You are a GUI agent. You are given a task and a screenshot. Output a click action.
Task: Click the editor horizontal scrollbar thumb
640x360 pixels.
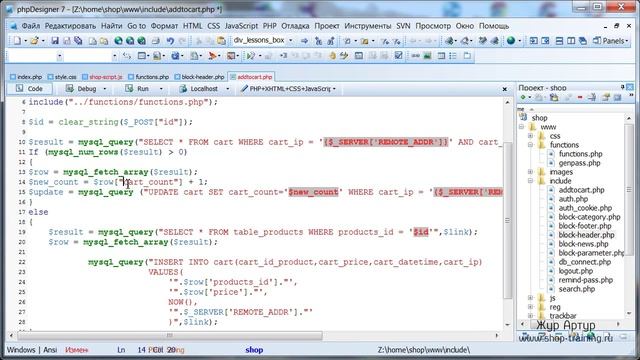tap(169, 336)
